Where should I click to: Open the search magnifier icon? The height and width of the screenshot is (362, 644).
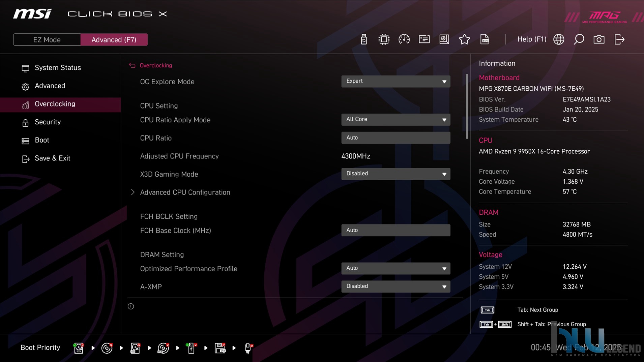tap(579, 39)
